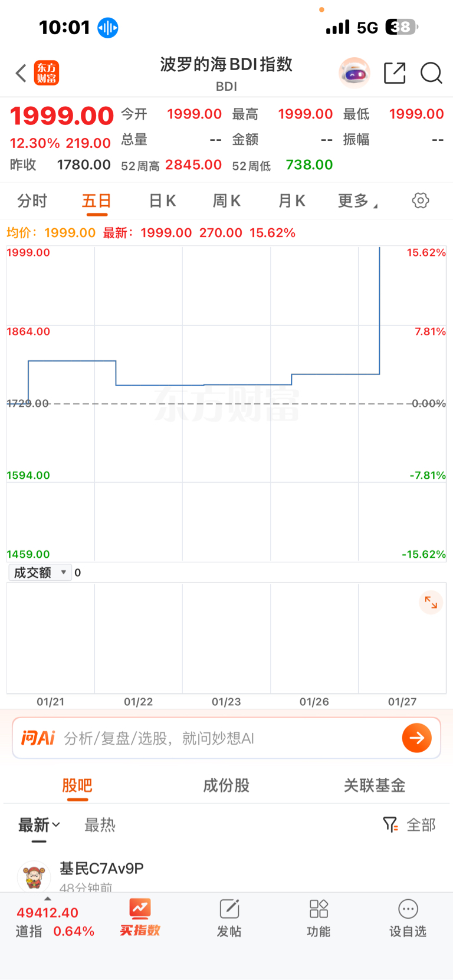
Task: Expand the 最新 sort dropdown
Action: coord(39,825)
